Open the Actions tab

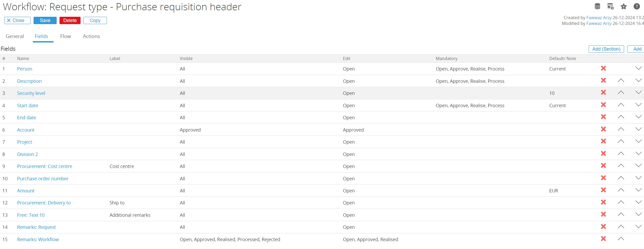(91, 36)
